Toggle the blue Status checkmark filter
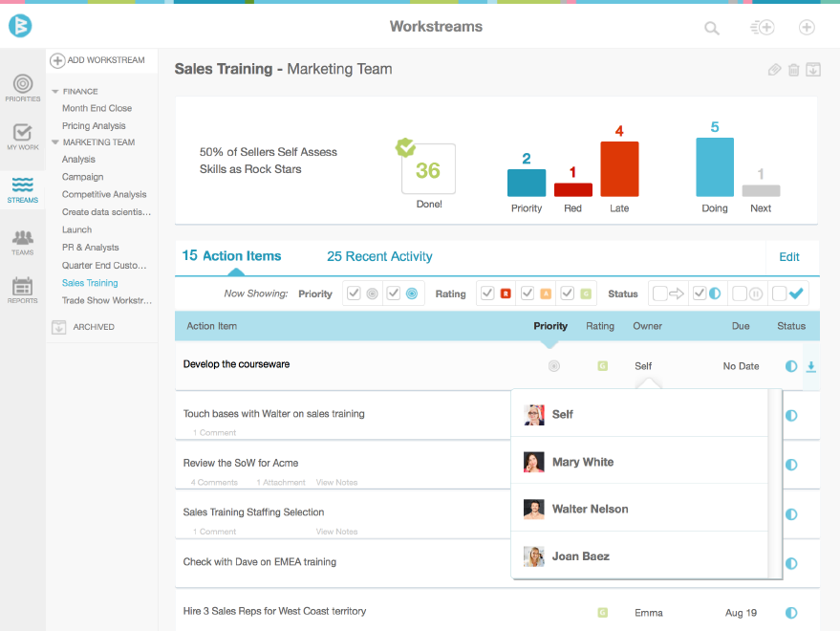 click(778, 294)
